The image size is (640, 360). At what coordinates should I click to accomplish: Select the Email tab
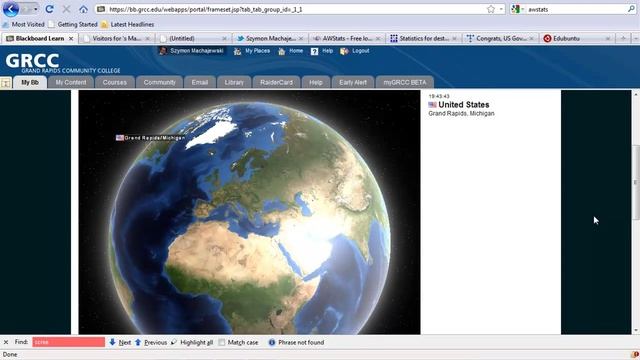200,82
